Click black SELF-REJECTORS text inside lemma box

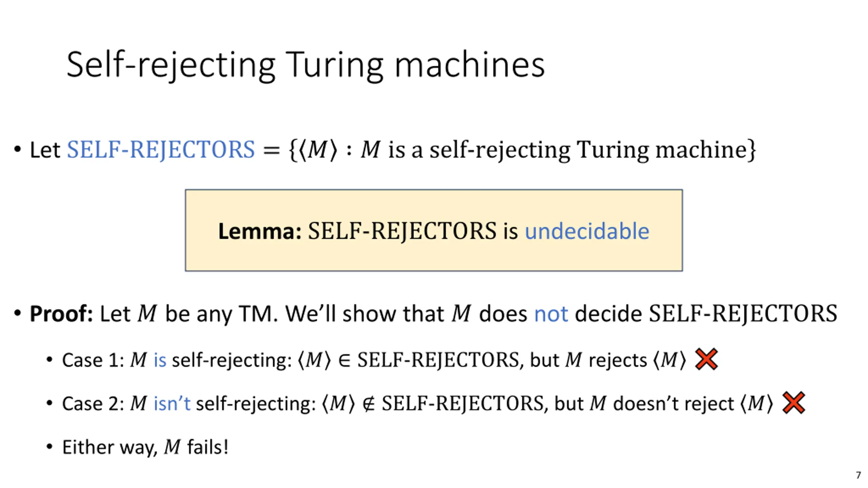pyautogui.click(x=402, y=231)
